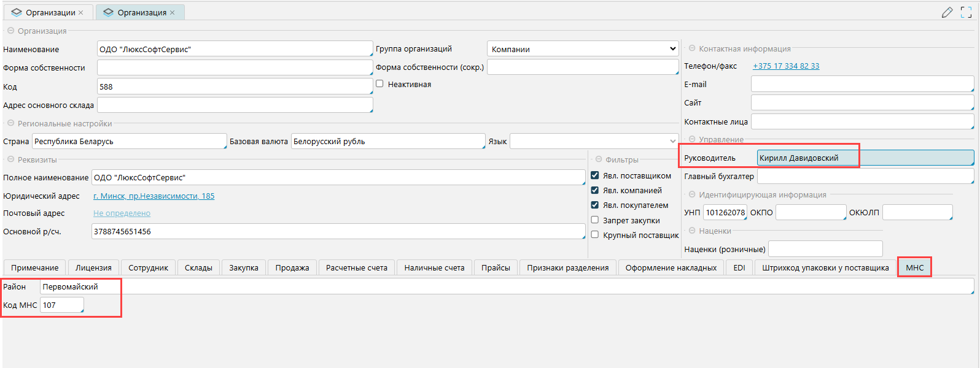Uncheck the Явл. поставщиком checkbox
This screenshot has height=368, width=980.
pos(594,175)
